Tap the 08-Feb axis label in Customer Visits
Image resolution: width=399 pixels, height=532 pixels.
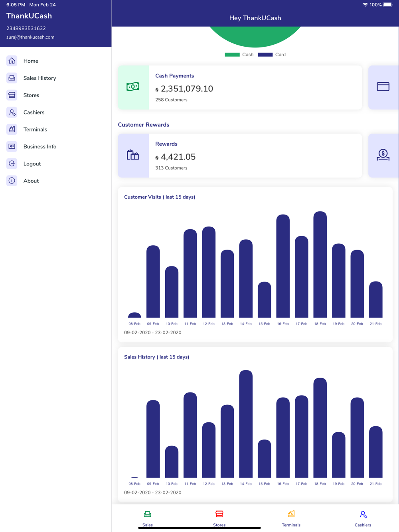tap(134, 324)
